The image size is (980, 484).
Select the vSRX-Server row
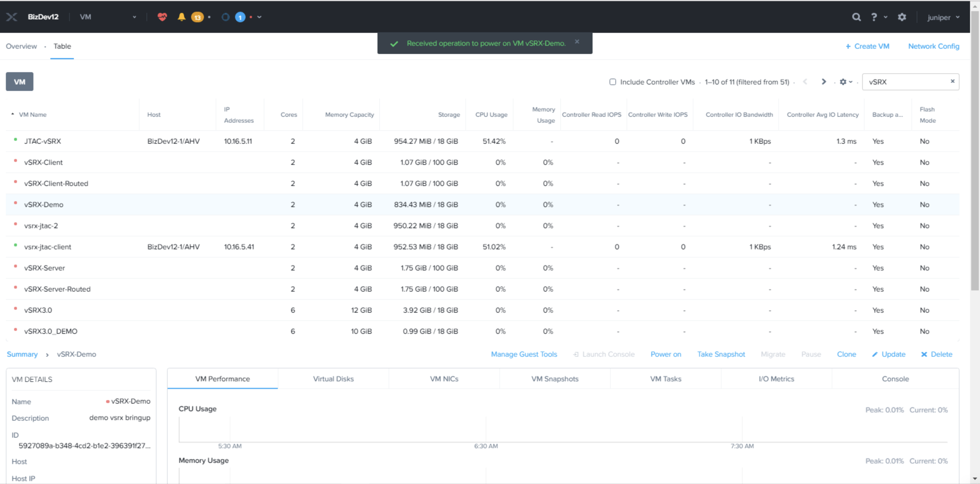45,268
